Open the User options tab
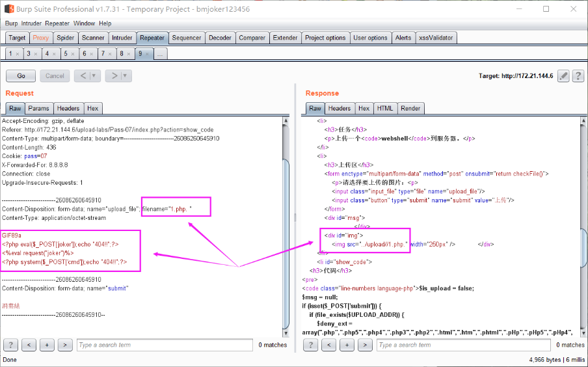588x367 pixels. coord(370,38)
